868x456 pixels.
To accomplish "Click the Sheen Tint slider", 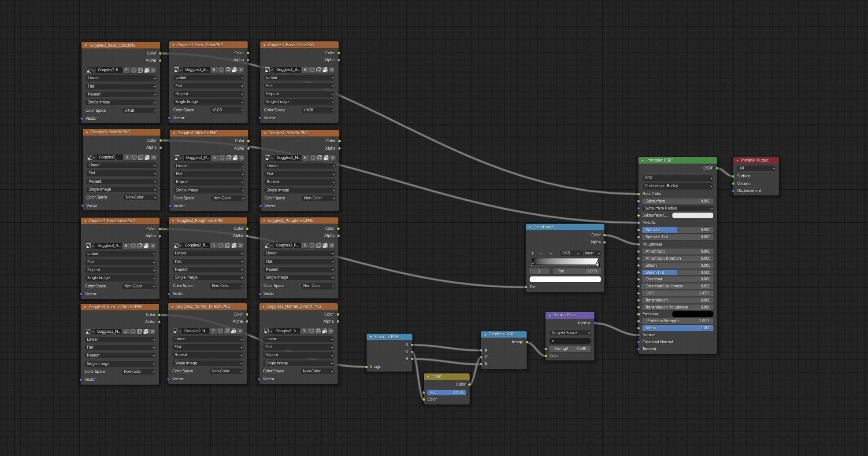I will coord(678,272).
